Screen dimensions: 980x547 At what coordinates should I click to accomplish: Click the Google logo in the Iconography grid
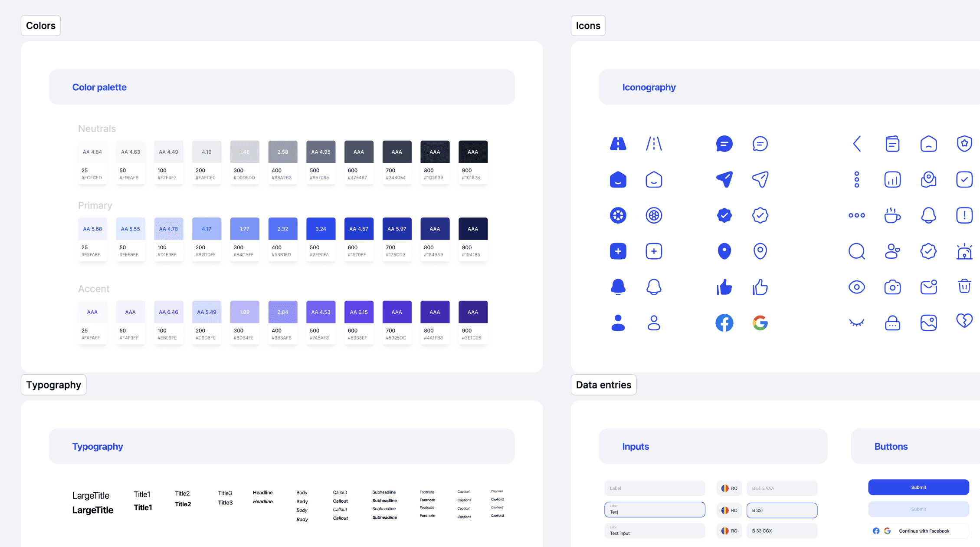click(760, 323)
